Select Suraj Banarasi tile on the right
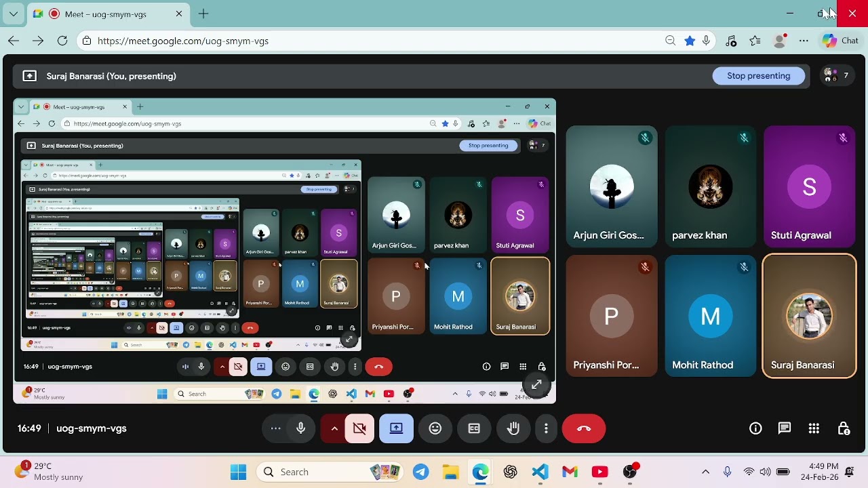 809,316
